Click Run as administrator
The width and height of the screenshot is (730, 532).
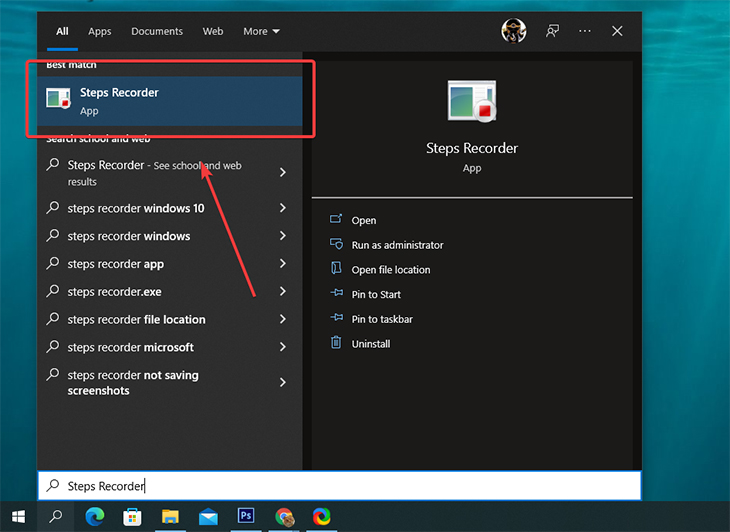click(397, 245)
